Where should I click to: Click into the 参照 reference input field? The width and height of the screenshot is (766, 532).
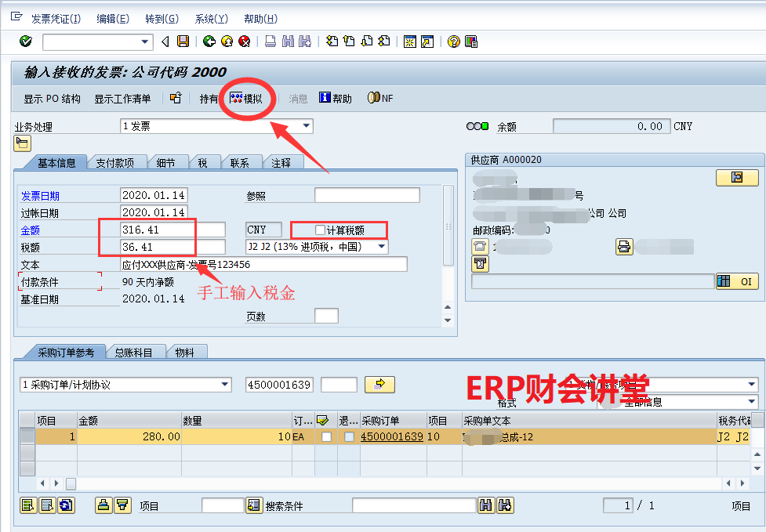[366, 195]
